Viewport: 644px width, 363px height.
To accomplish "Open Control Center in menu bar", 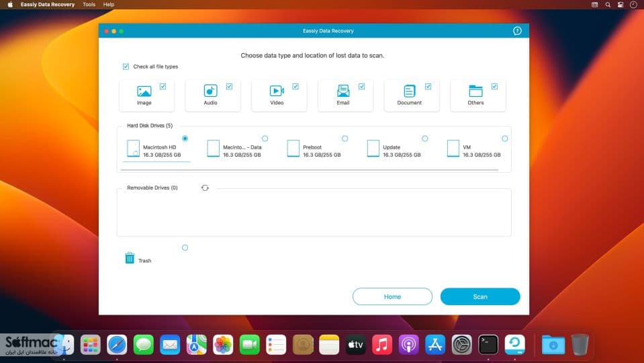I will click(x=620, y=5).
